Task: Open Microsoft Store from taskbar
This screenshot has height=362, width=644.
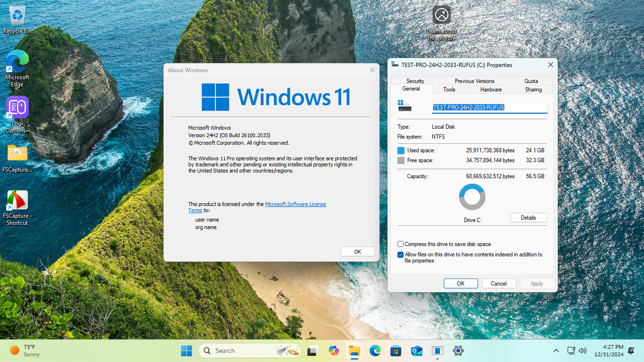Action: (x=396, y=350)
